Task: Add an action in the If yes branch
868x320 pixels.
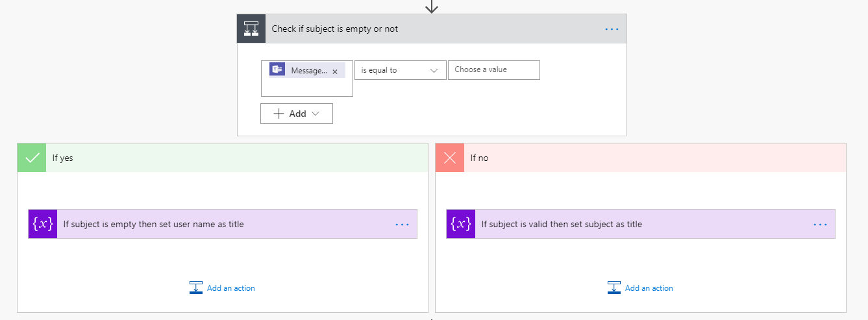Action: click(223, 288)
